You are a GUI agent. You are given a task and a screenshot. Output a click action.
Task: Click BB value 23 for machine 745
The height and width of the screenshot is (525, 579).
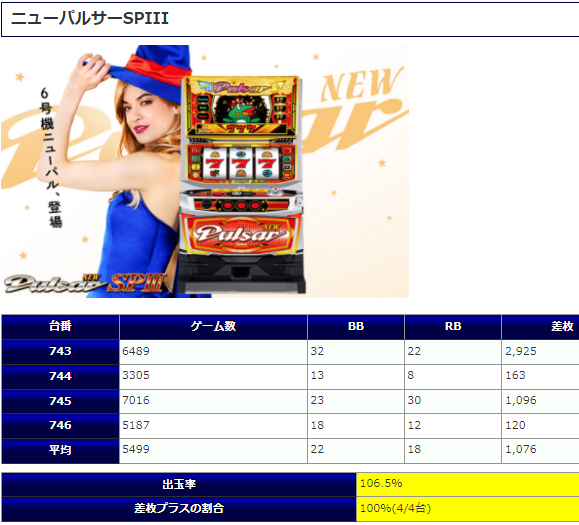point(356,401)
